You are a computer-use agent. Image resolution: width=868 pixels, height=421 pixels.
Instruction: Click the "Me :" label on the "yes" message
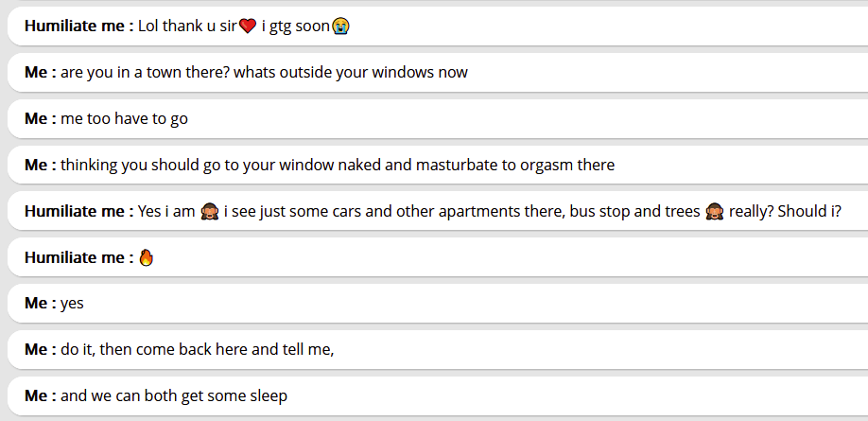(x=41, y=304)
